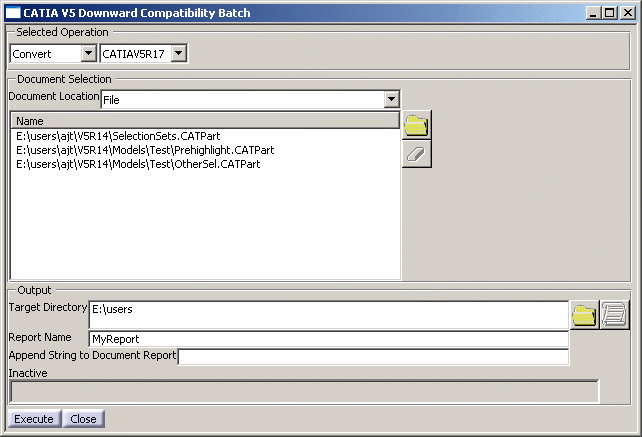The image size is (642, 437).
Task: Select OtherSel.CATPart in the document list
Action: [138, 164]
